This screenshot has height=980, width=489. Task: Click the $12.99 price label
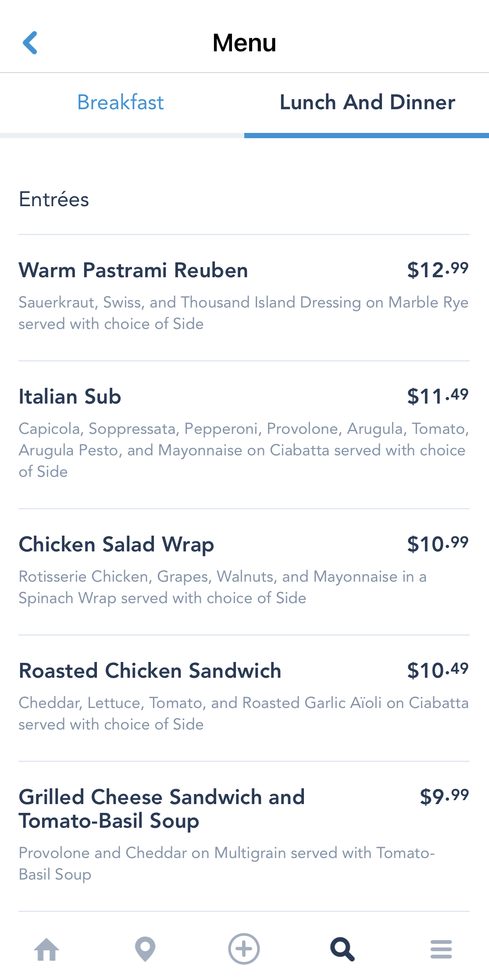click(x=437, y=269)
